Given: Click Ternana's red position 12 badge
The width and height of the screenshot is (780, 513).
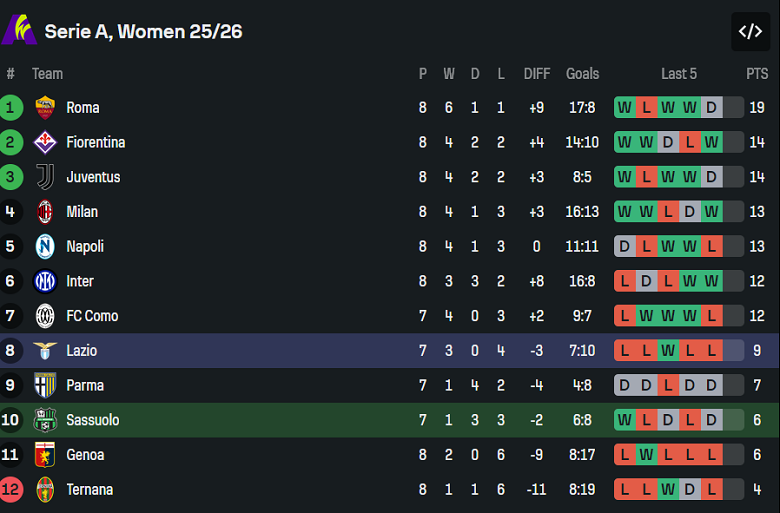Looking at the screenshot, I should 11,490.
